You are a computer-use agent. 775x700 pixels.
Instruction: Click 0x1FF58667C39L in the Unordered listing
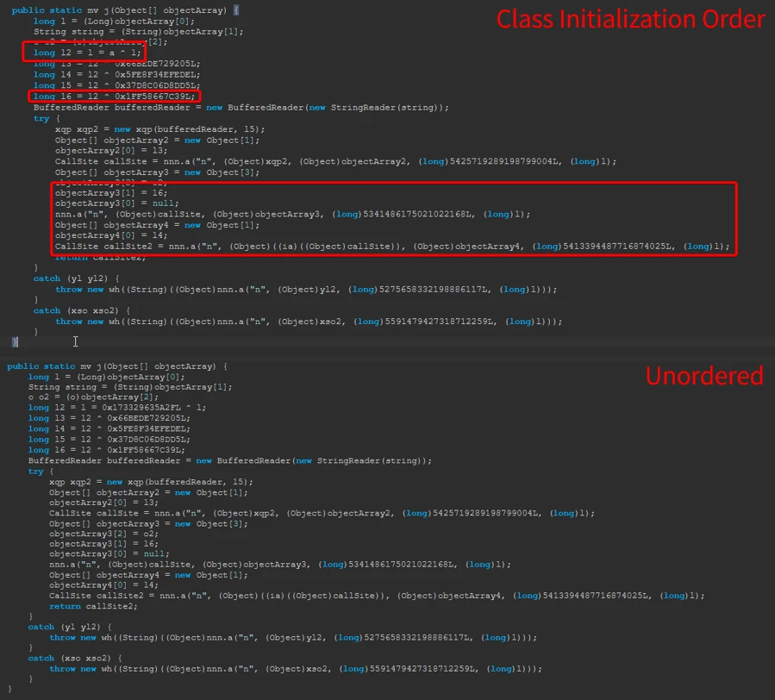tap(146, 450)
